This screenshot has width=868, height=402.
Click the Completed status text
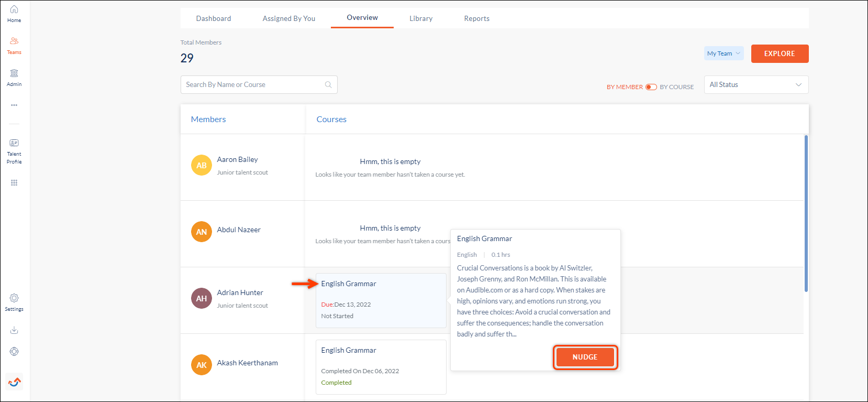click(x=337, y=383)
